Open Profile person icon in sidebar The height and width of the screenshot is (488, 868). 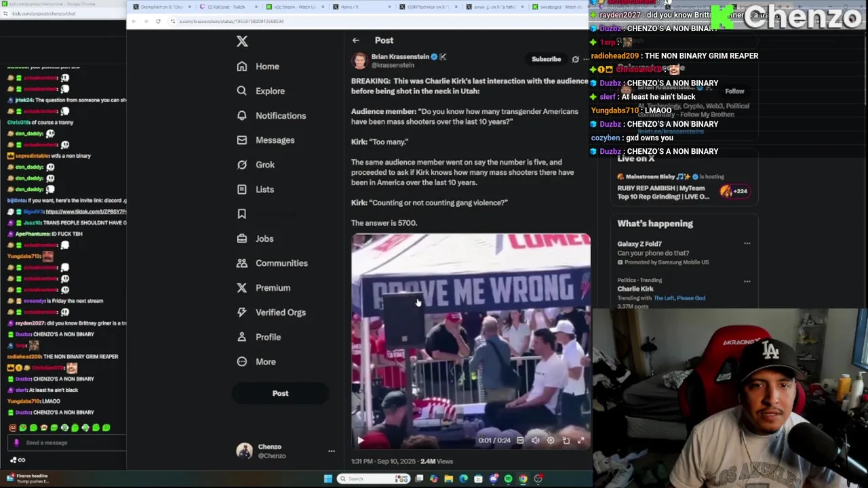tap(241, 337)
